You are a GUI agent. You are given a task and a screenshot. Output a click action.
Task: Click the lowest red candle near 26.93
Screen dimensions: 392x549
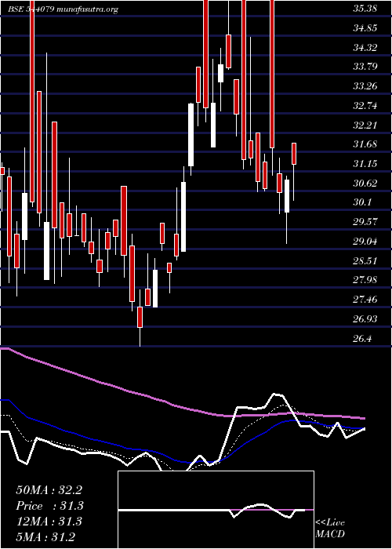(140, 317)
